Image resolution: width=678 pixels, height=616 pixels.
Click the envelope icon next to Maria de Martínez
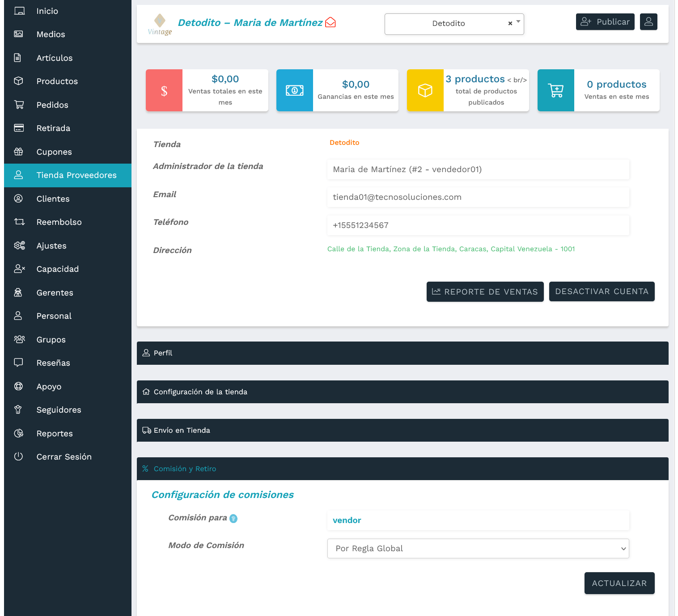tap(331, 22)
